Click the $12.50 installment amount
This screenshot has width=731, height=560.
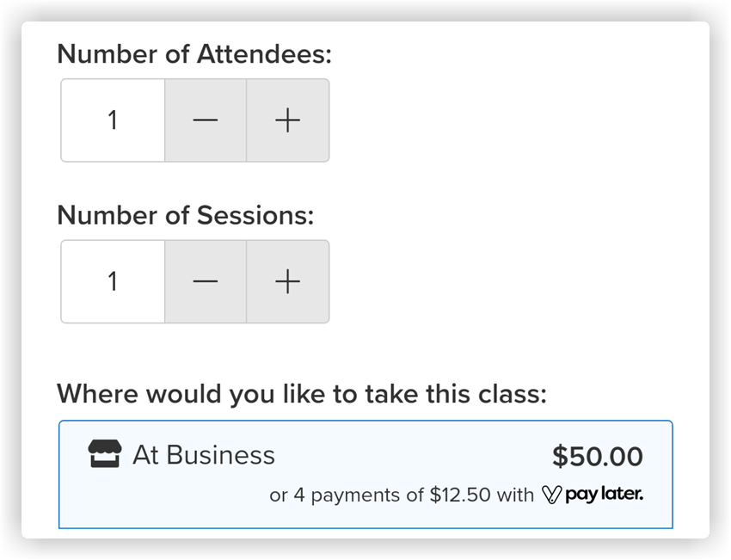click(x=460, y=495)
